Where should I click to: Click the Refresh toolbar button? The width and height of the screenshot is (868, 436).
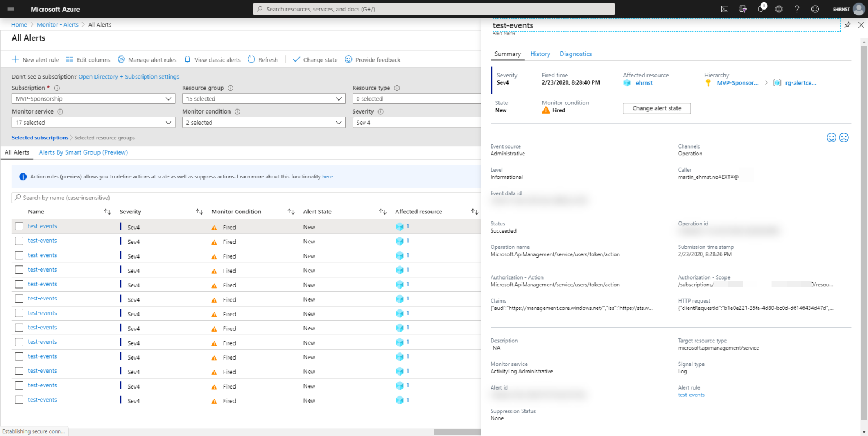(x=263, y=60)
